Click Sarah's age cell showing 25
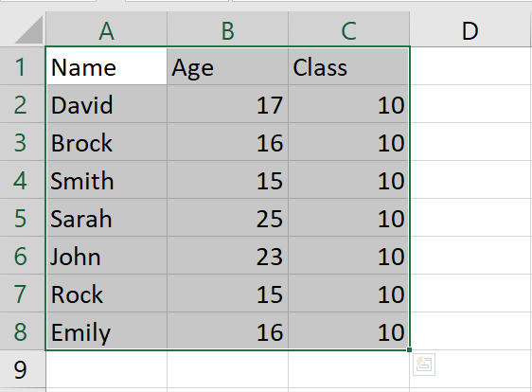Screen dimensions: 532x392 [x=227, y=218]
